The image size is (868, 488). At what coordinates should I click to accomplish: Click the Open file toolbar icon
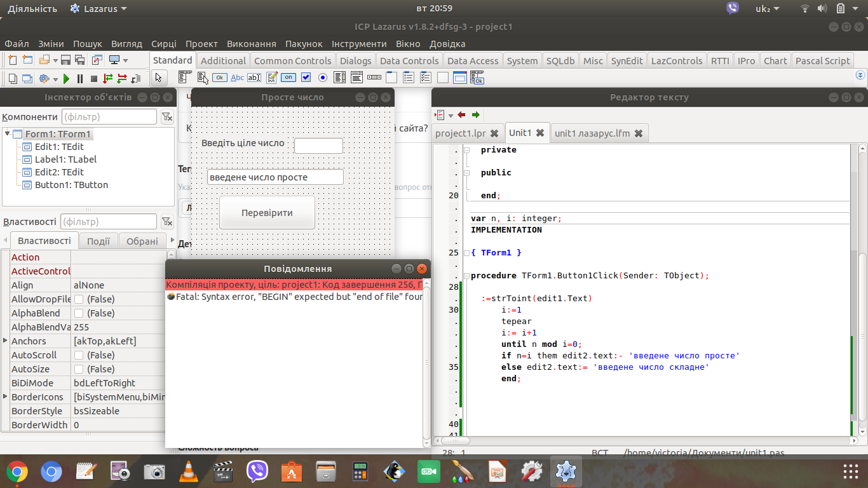point(44,60)
